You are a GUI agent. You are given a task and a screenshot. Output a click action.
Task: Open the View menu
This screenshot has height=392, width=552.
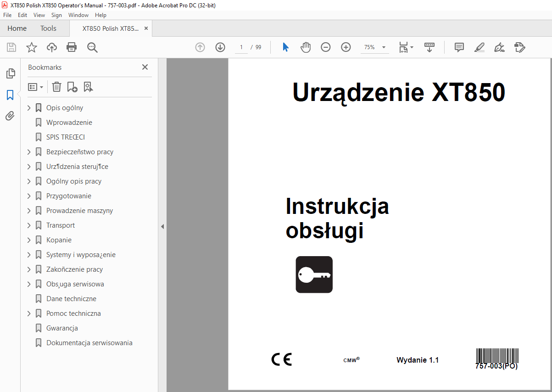pos(39,15)
